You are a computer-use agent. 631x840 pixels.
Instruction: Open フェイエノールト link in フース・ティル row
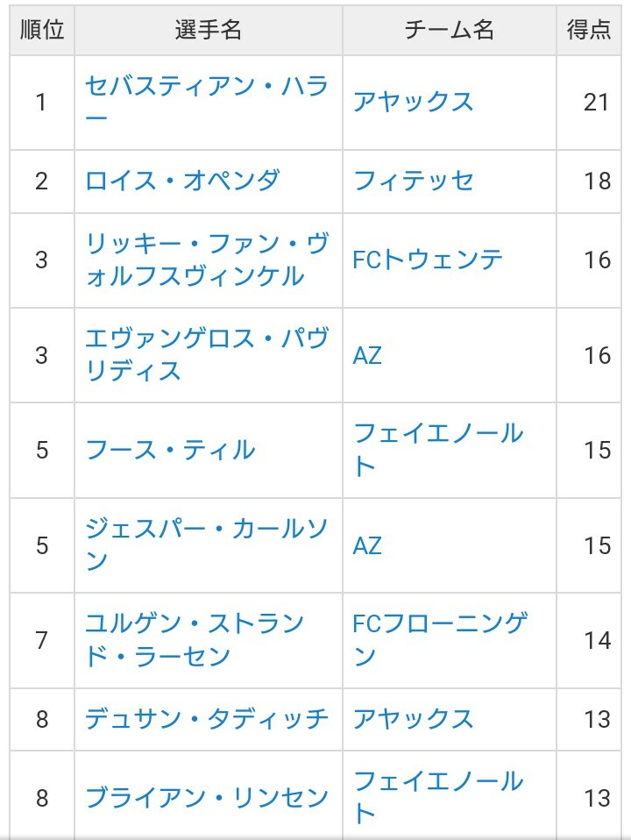tap(438, 434)
